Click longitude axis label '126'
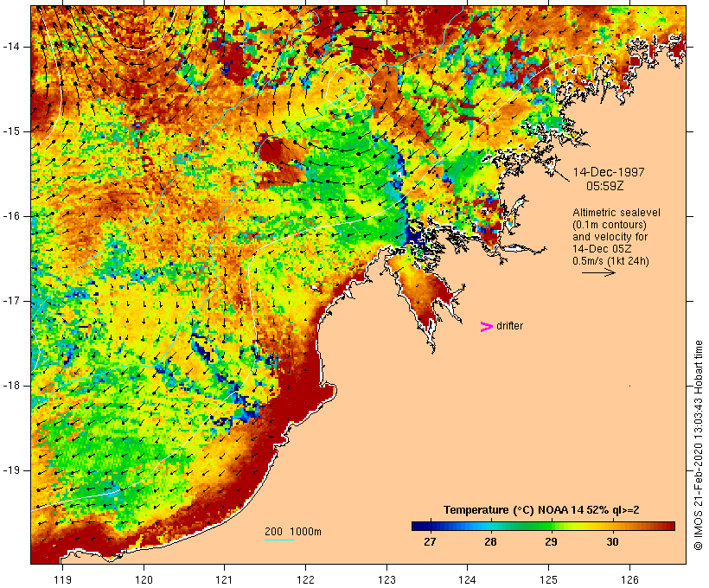Image resolution: width=709 pixels, height=588 pixels. pyautogui.click(x=629, y=579)
